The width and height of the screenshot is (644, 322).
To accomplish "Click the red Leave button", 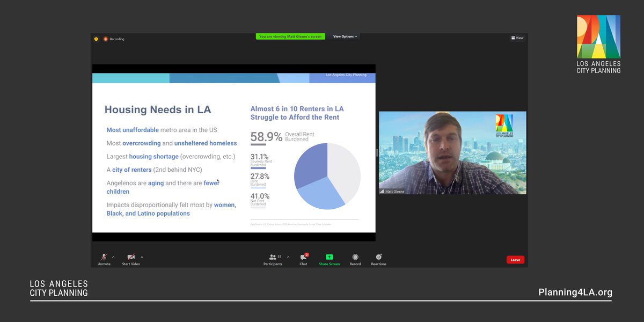I will [x=515, y=260].
